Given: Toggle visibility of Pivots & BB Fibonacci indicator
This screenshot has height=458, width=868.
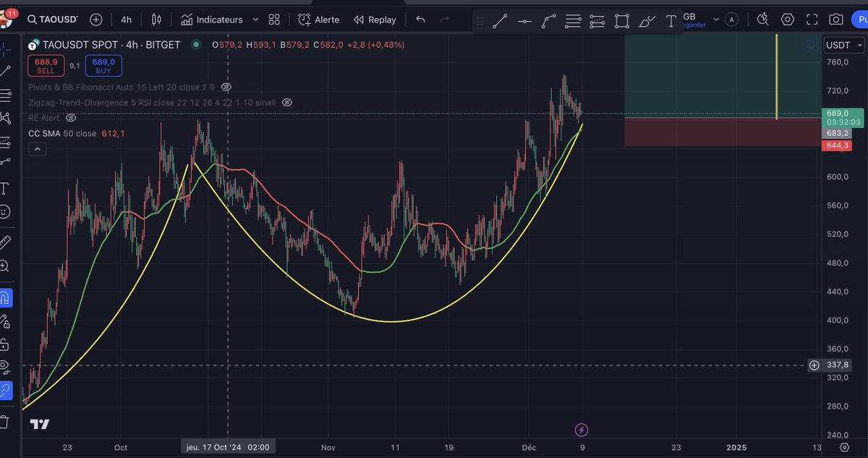Looking at the screenshot, I should pos(226,87).
